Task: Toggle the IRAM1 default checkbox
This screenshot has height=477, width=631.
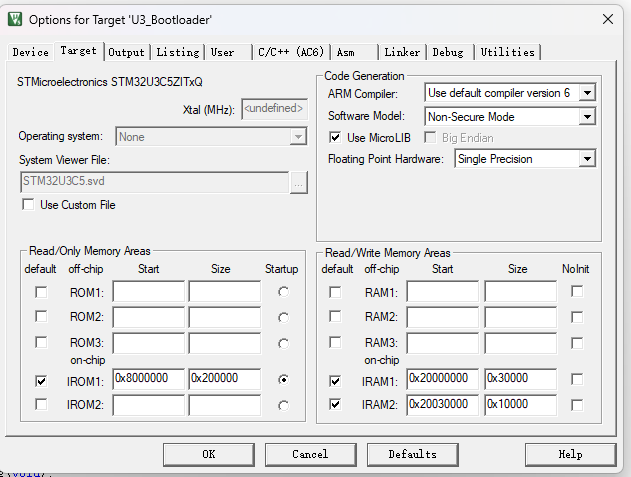Action: pyautogui.click(x=335, y=380)
